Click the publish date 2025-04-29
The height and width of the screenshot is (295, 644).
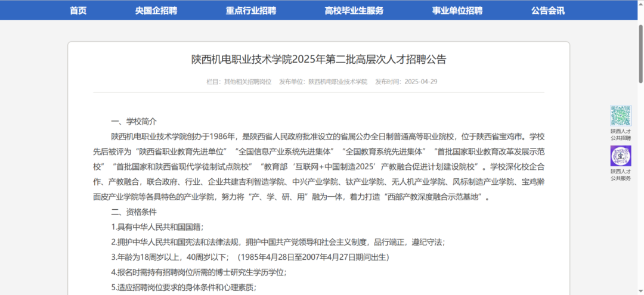[421, 82]
